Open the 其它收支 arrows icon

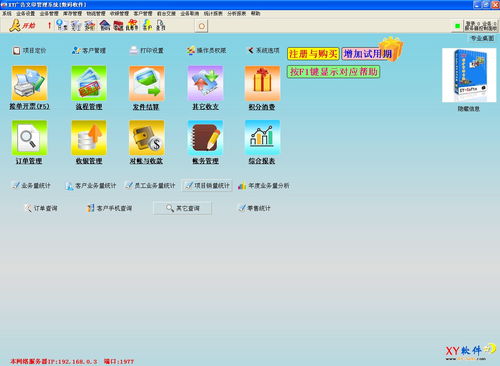point(205,83)
